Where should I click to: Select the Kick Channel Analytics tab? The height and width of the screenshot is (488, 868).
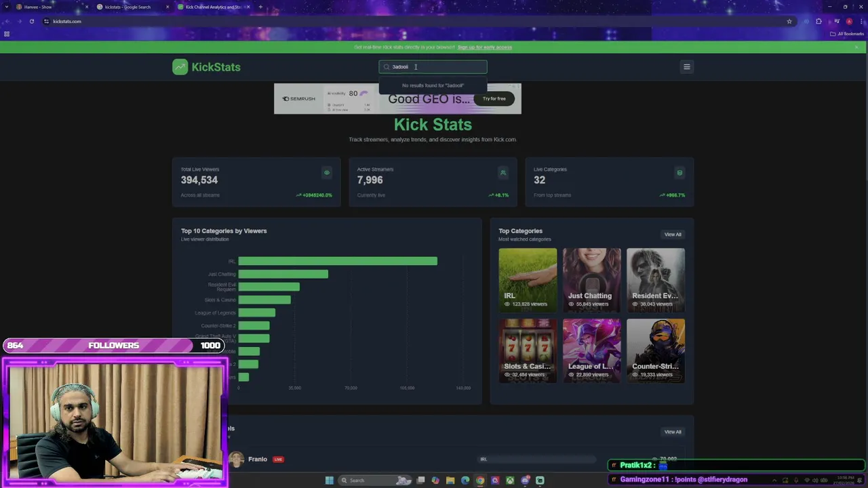[x=214, y=7]
